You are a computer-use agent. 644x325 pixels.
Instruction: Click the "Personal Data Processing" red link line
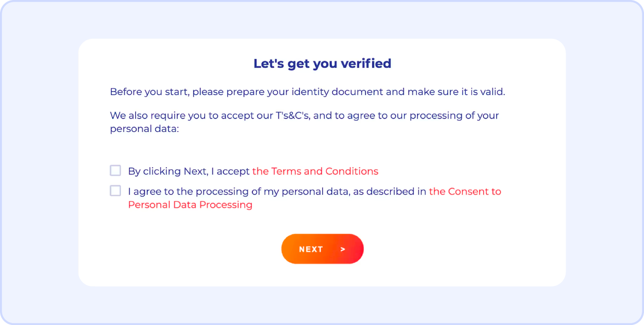click(x=190, y=205)
